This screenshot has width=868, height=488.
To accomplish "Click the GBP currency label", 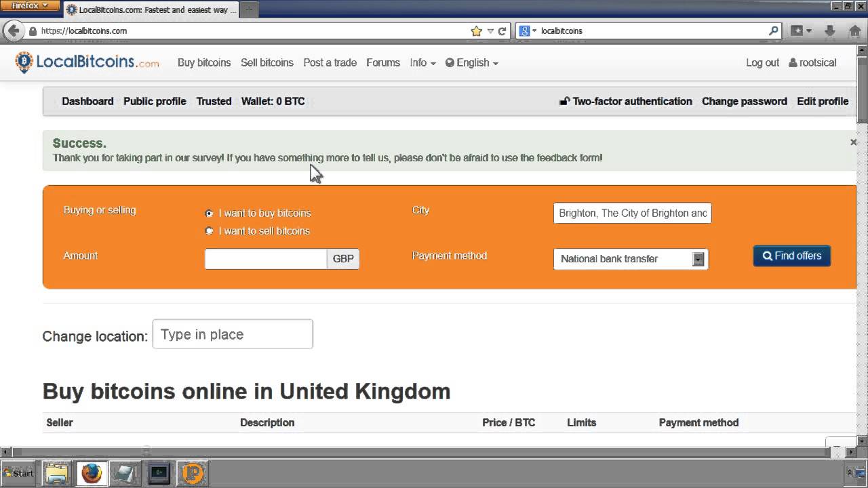I will pyautogui.click(x=343, y=259).
